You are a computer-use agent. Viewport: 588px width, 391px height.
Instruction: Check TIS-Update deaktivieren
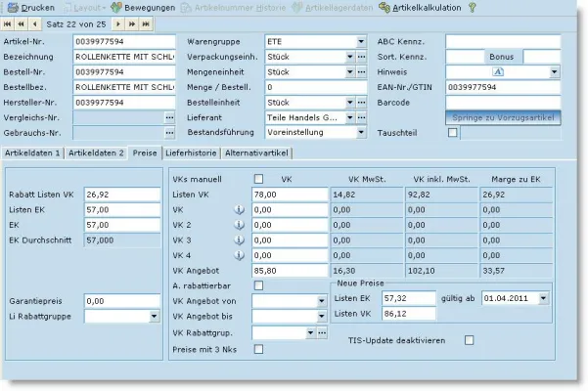[470, 340]
